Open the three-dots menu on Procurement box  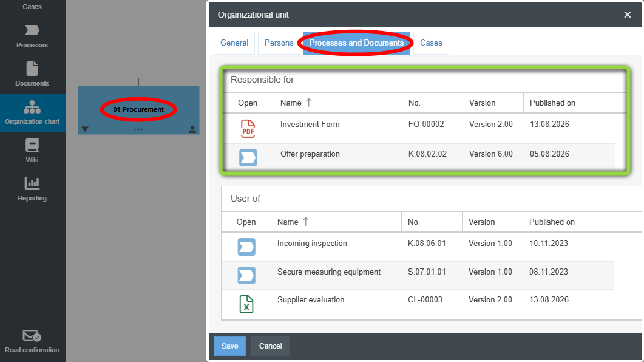(x=138, y=129)
